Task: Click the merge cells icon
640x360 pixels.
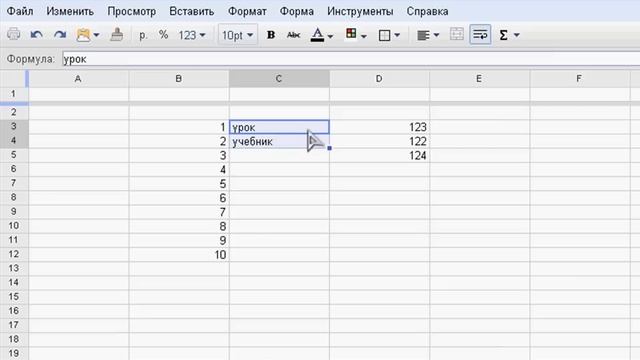Action: tap(457, 34)
